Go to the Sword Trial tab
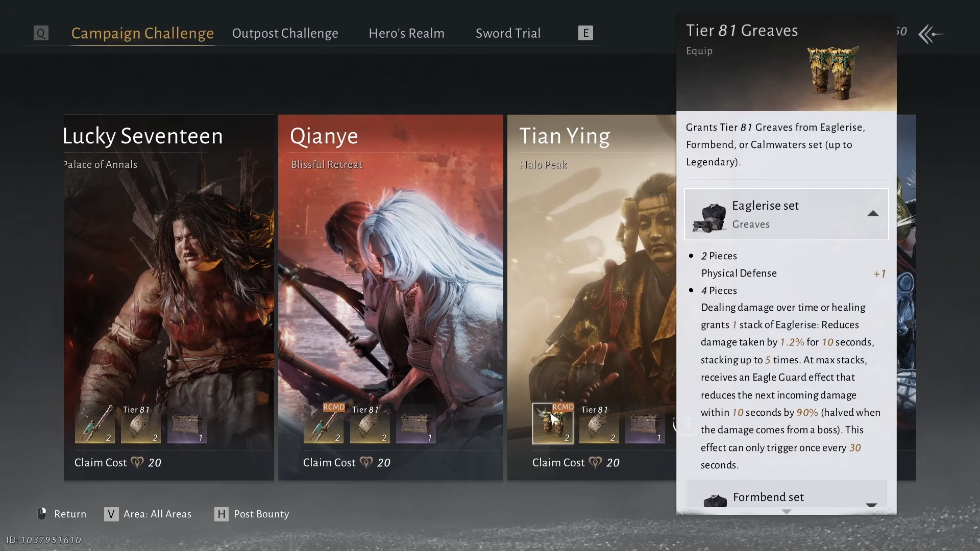Image resolution: width=980 pixels, height=551 pixels. point(508,33)
